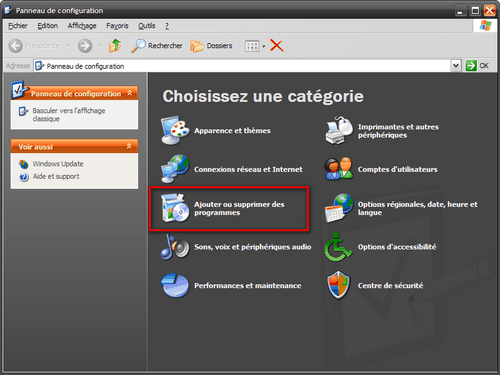The width and height of the screenshot is (500, 375).
Task: Select Imprimantes et autres périphériques link
Action: [x=398, y=131]
